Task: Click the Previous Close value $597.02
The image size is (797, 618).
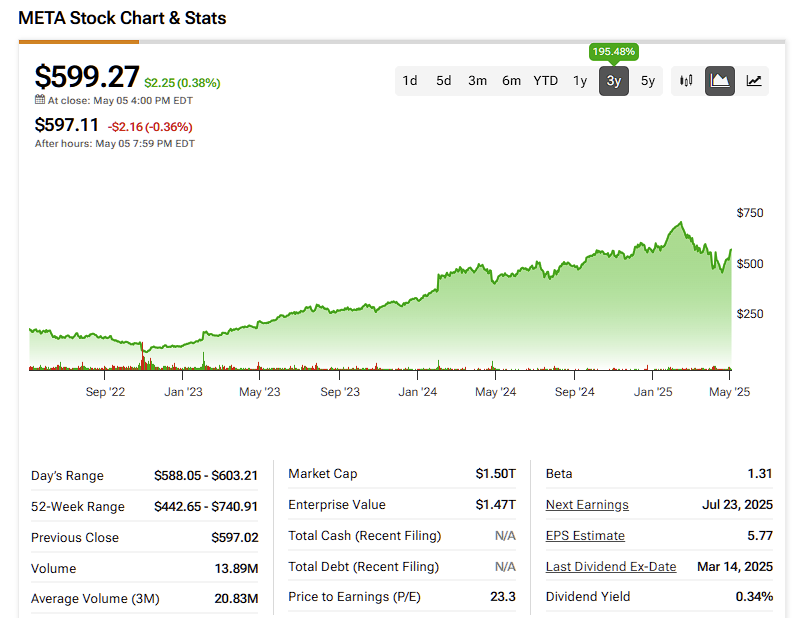Action: point(235,538)
